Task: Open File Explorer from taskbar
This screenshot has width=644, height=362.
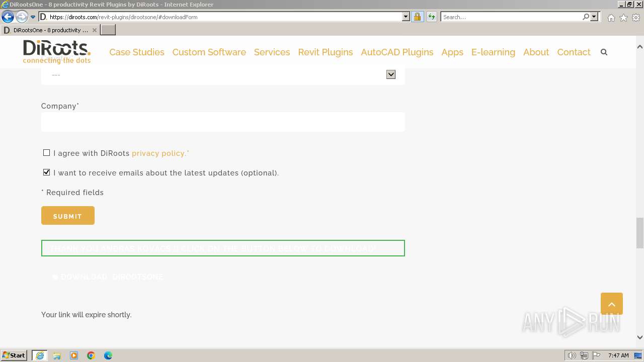Action: coord(57,355)
